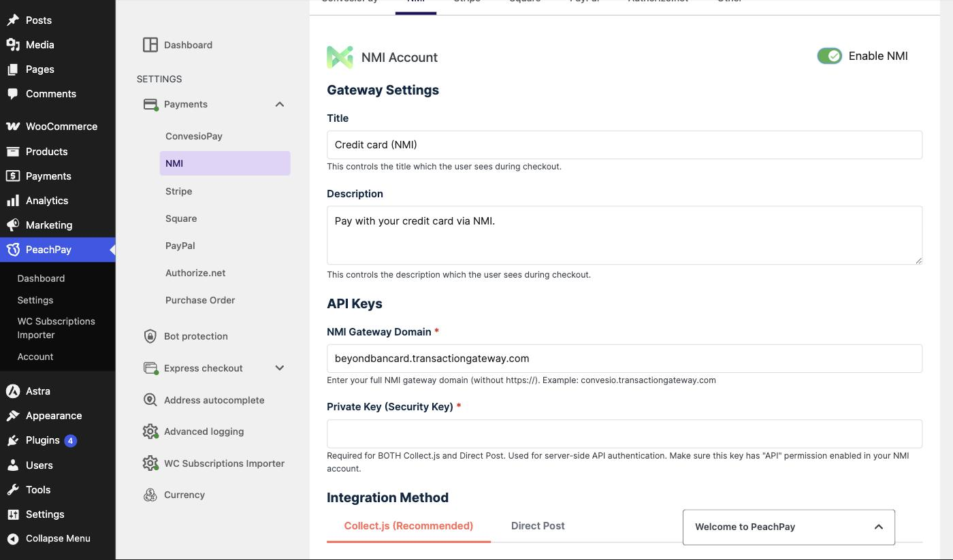Screen dimensions: 953x560
Task: Click the WordPress Settings sliders icon
Action: pyautogui.click(x=13, y=514)
